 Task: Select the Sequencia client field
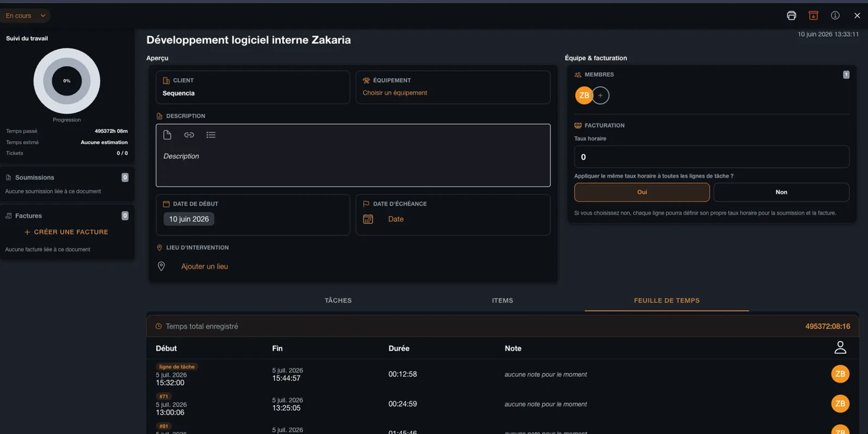(x=253, y=87)
